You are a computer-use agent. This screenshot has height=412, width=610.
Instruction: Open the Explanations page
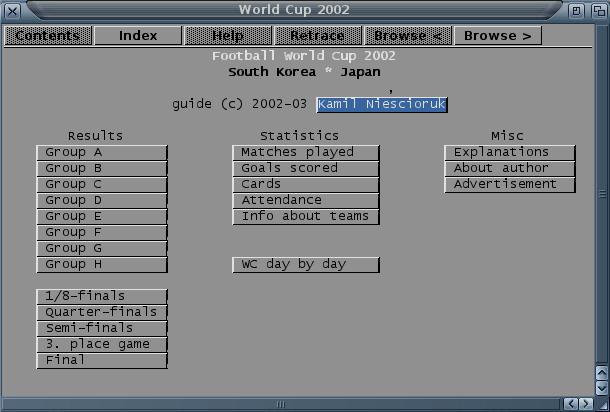pyautogui.click(x=510, y=153)
